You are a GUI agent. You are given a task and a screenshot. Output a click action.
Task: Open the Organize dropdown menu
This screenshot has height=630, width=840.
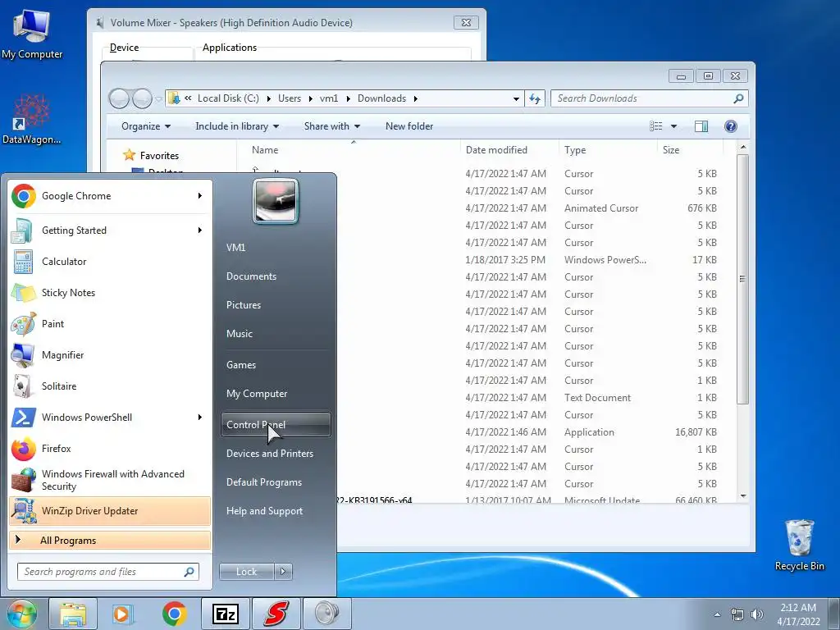pyautogui.click(x=146, y=126)
